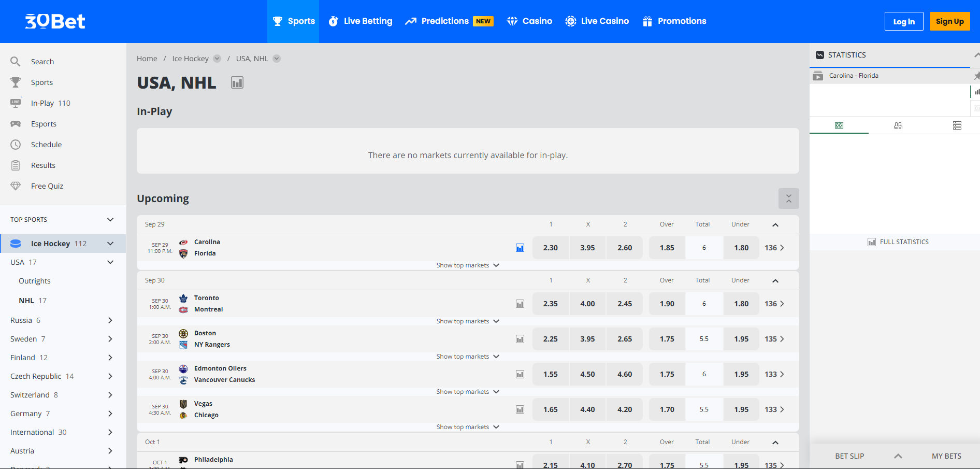980x469 pixels.
Task: Click the Free Quiz diamond icon
Action: click(16, 186)
